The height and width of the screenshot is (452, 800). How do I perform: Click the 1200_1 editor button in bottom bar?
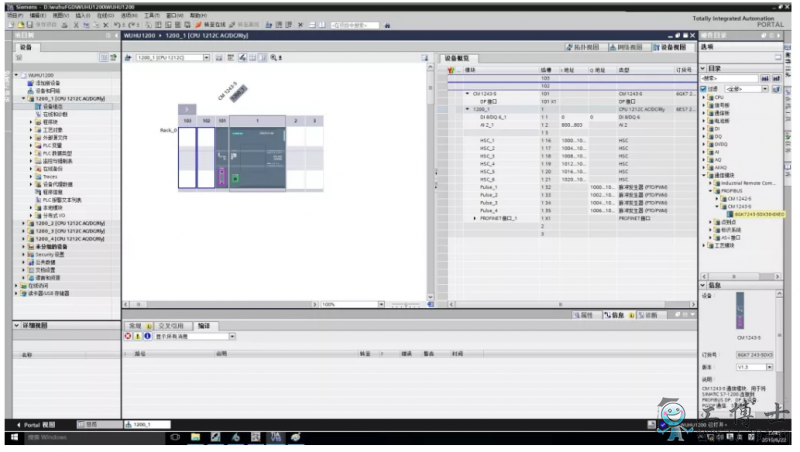[x=147, y=425]
